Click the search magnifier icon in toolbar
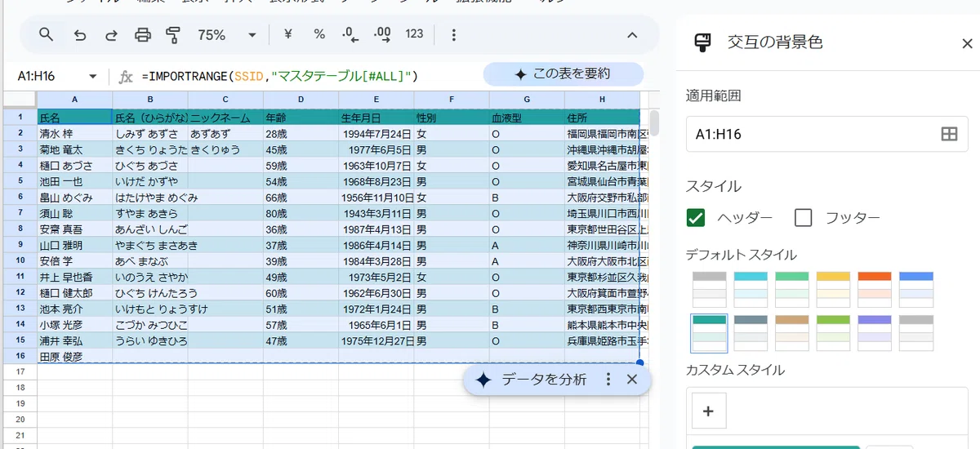Screen dimensions: 980x449 coord(47,35)
